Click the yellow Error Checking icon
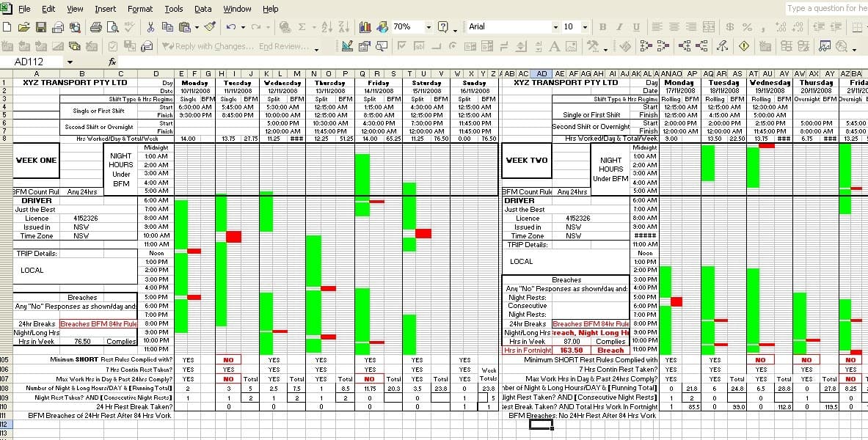The width and height of the screenshot is (868, 440). click(x=744, y=46)
